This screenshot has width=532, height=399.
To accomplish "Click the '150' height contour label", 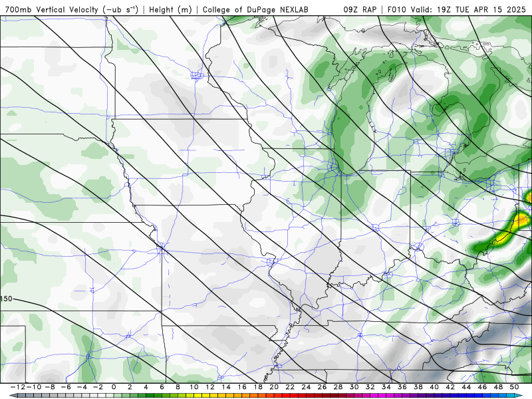I will point(6,299).
